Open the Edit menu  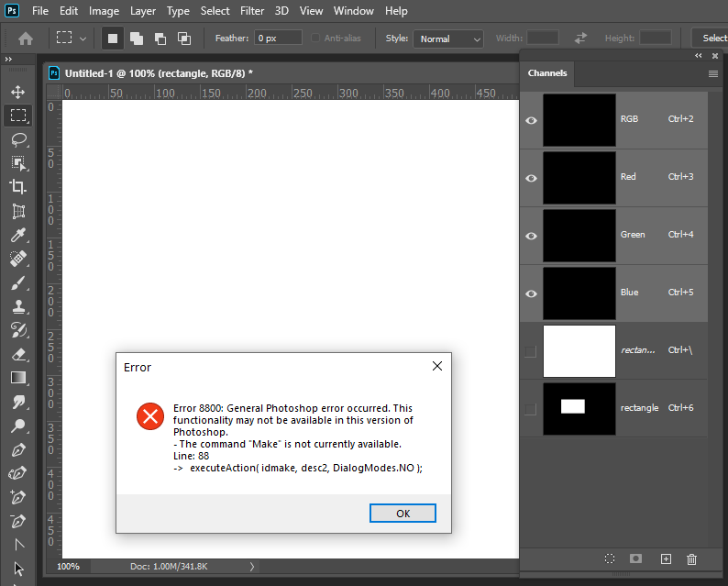pyautogui.click(x=69, y=11)
